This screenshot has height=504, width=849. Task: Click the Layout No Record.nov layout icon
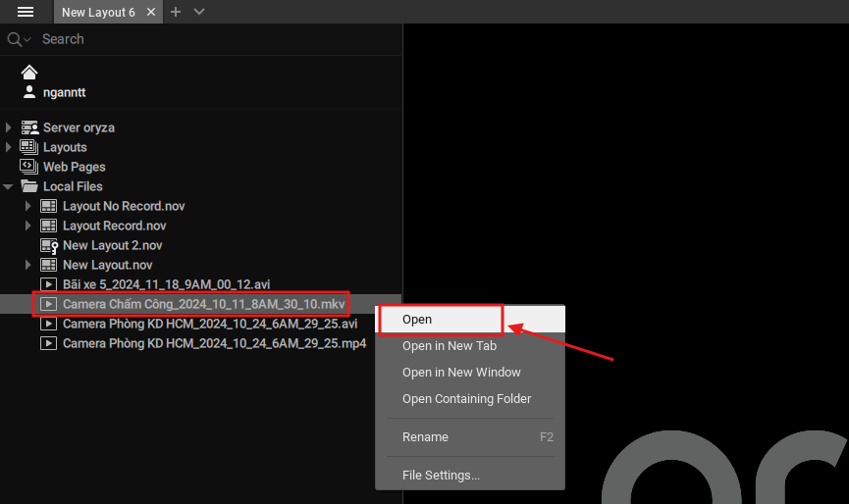(49, 206)
